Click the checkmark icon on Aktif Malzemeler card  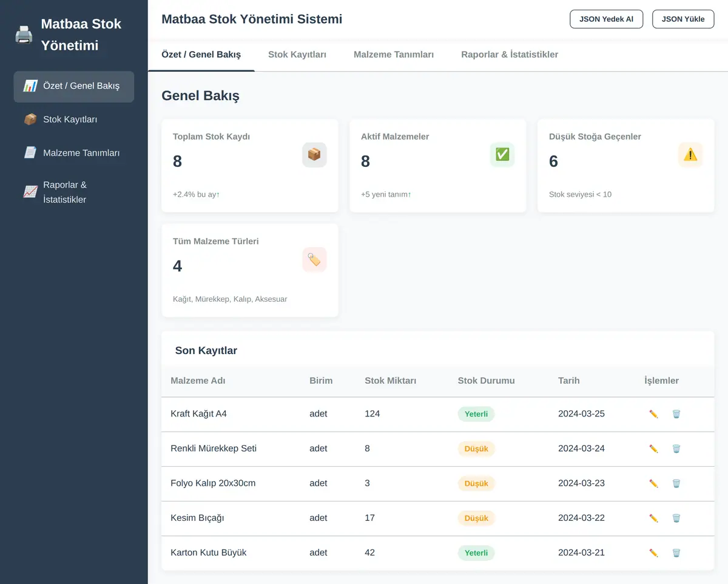click(502, 155)
